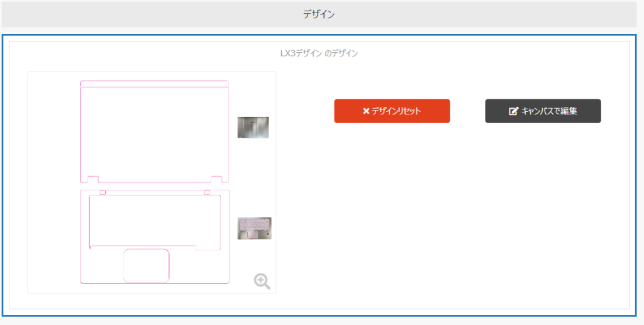This screenshot has width=644, height=325.
Task: Open the キャンバスで編集 button
Action: coord(543,111)
